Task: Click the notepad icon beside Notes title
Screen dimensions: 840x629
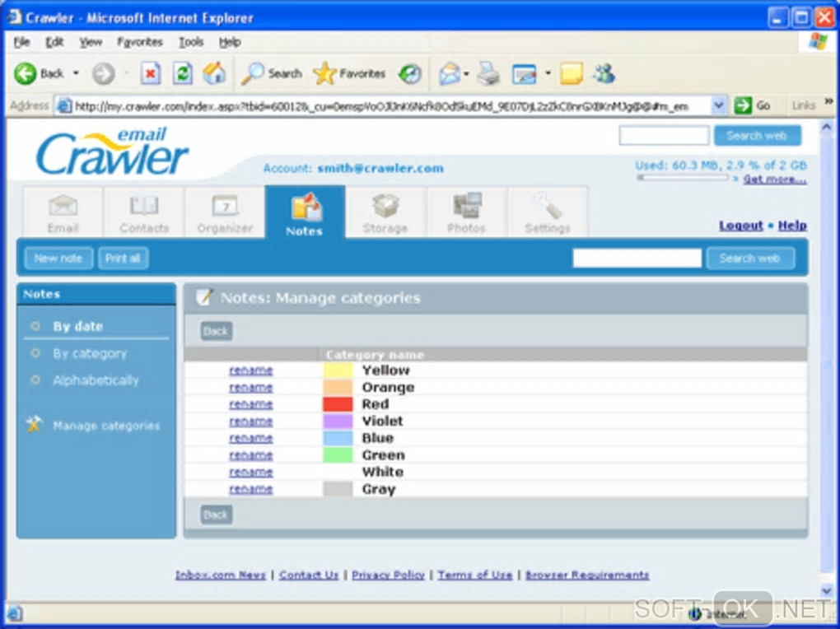Action: click(x=204, y=297)
